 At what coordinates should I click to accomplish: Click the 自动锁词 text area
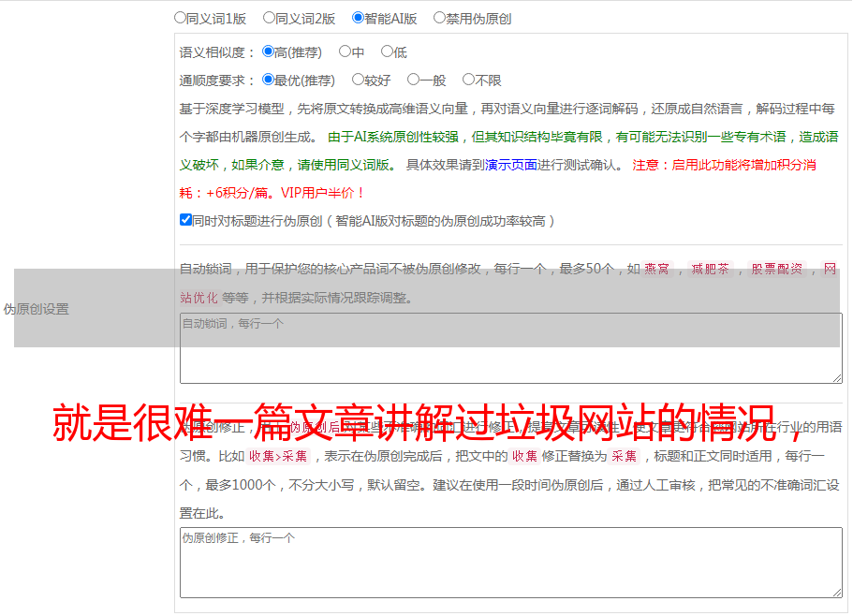(510, 348)
